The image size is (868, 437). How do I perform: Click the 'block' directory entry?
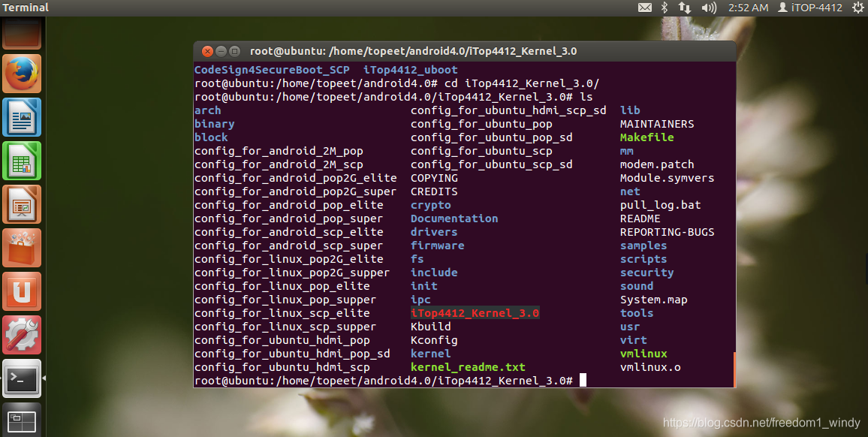click(211, 137)
